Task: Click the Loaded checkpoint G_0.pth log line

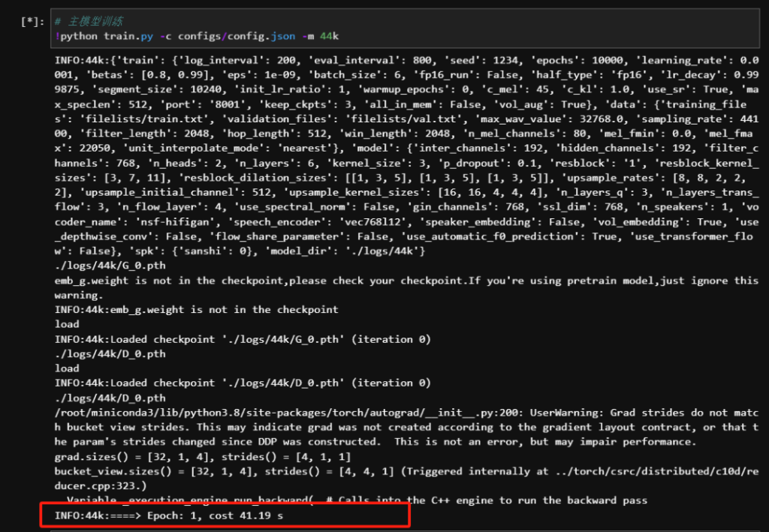Action: pyautogui.click(x=243, y=339)
